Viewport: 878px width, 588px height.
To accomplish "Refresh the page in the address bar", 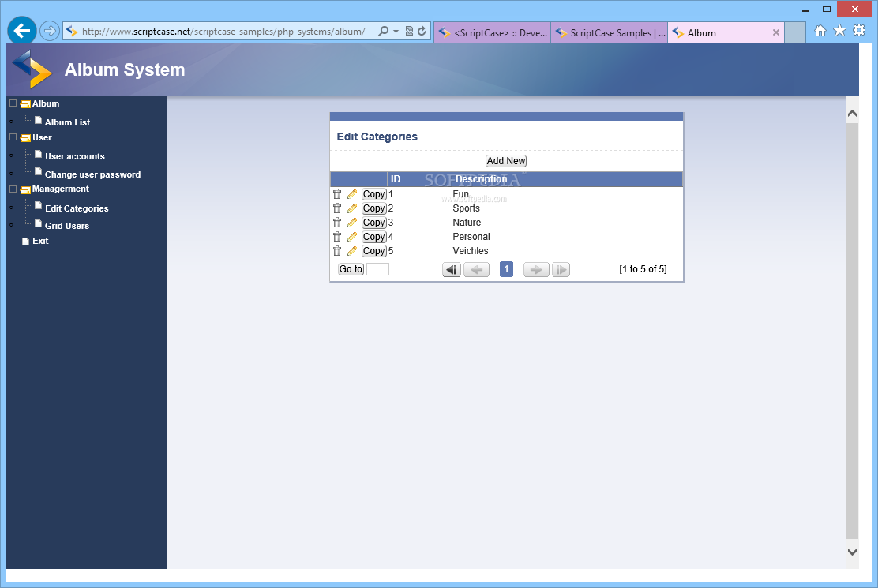I will [x=422, y=32].
